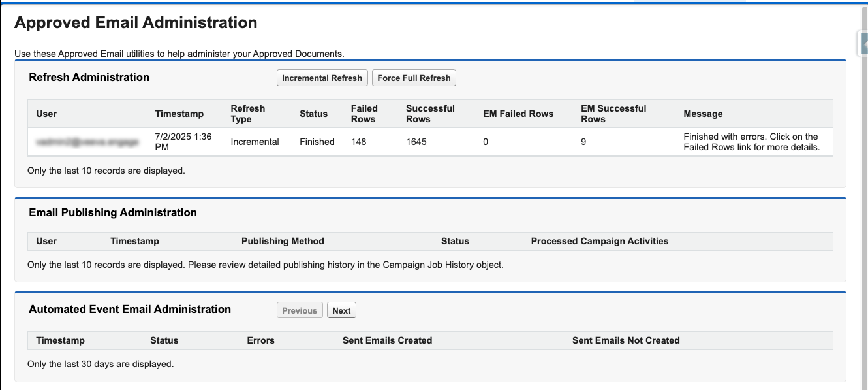
Task: Click the disabled Previous button
Action: click(300, 311)
